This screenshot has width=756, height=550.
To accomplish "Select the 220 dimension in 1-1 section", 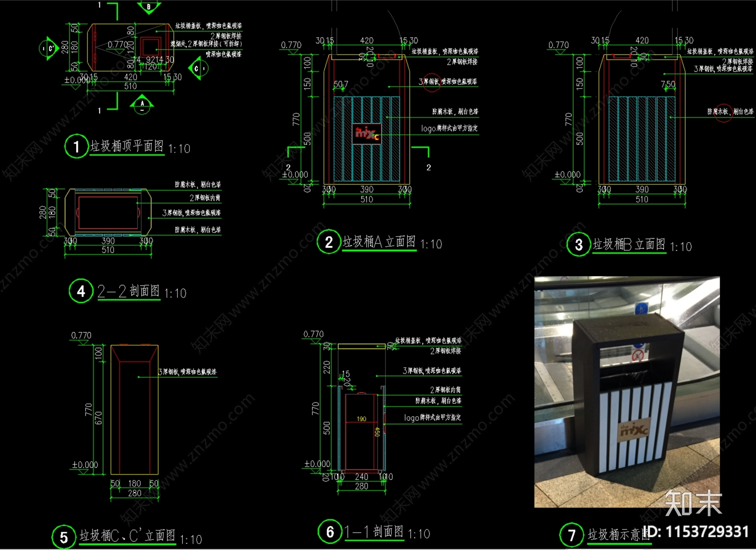I will click(326, 367).
